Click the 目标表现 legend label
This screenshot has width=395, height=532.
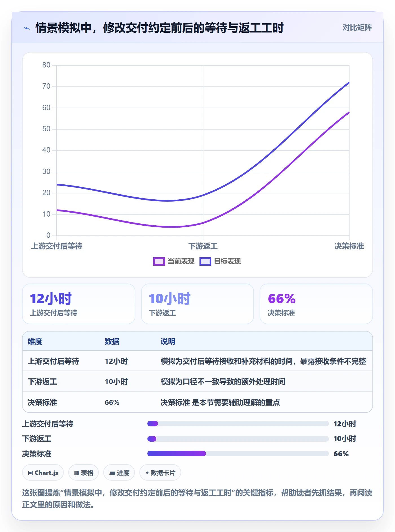(227, 261)
